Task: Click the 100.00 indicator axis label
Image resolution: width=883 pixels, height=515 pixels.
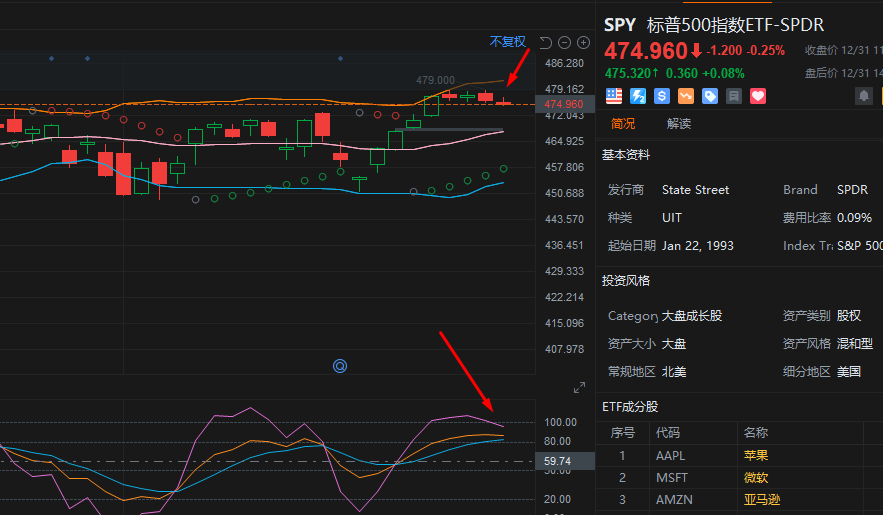Action: click(560, 422)
